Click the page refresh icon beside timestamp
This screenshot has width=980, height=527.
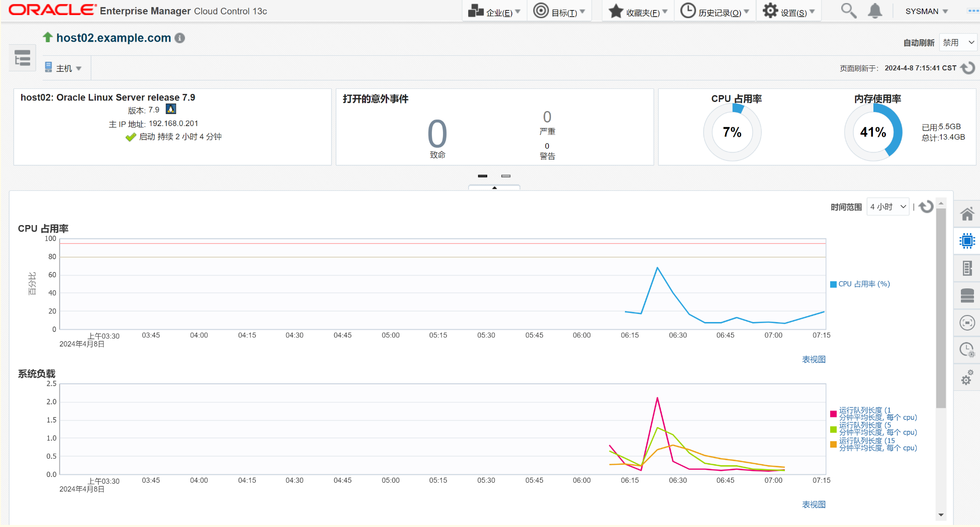(968, 68)
